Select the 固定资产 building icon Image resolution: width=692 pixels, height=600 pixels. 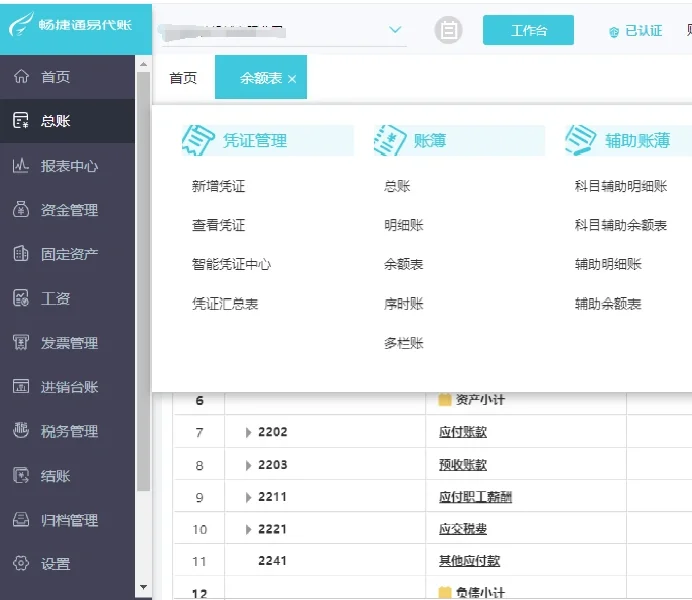21,254
